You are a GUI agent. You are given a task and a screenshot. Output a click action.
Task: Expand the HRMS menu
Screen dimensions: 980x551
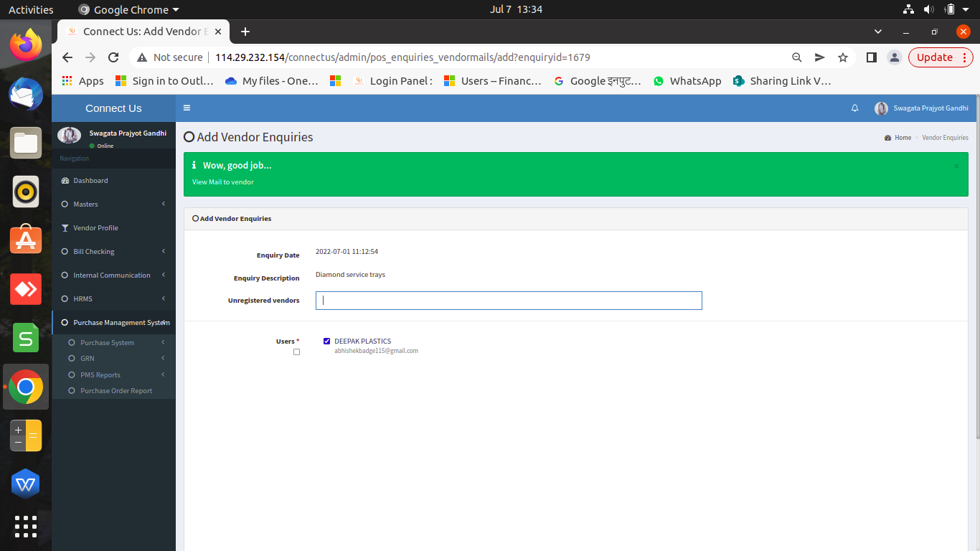113,299
